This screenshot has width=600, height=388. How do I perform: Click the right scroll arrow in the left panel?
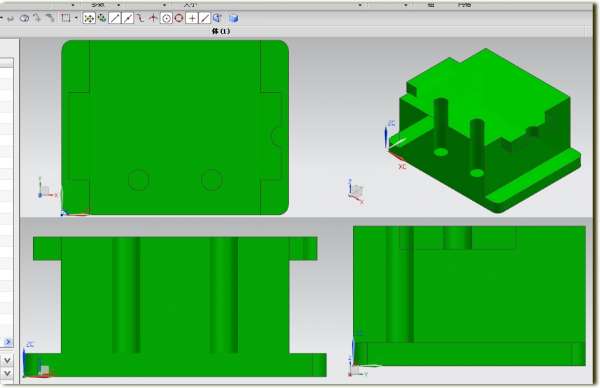[8, 342]
